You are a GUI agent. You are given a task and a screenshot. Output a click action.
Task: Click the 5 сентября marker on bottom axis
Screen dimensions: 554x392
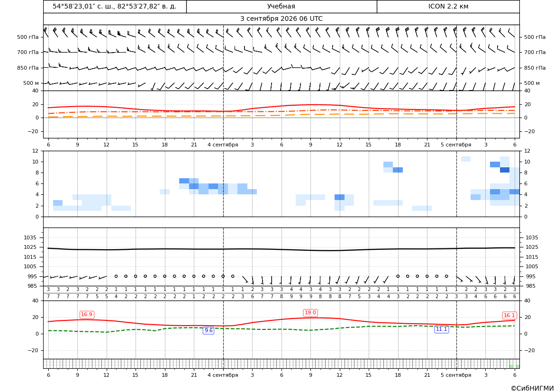[x=456, y=375]
